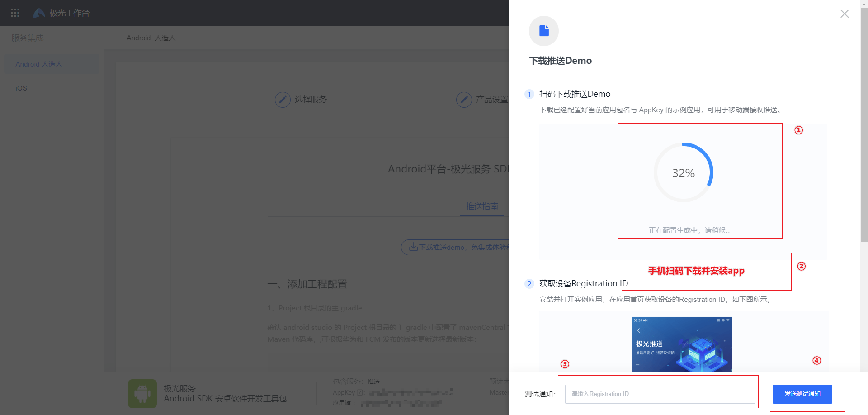Click the 选择服务 step label
Viewport: 868px width, 415px height.
[311, 100]
